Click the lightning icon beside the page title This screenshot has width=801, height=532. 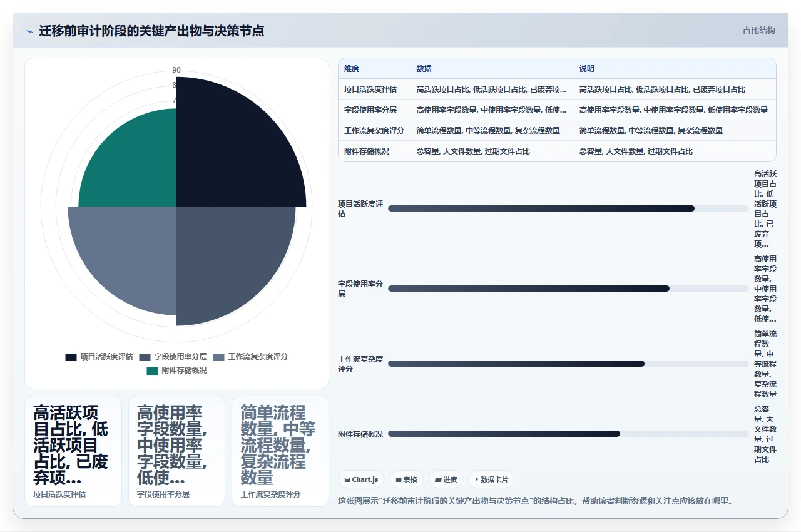[x=29, y=31]
